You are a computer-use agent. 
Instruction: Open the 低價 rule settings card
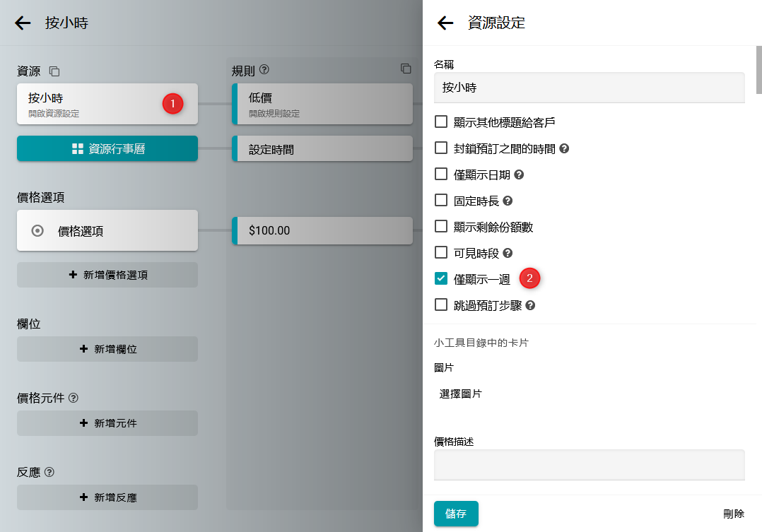coord(322,104)
